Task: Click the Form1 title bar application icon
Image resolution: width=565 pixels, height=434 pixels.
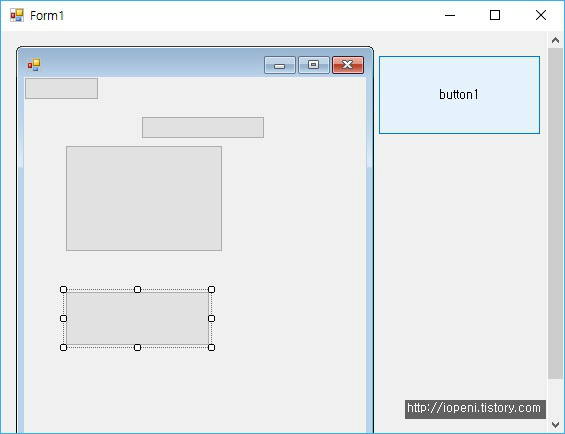Action: click(17, 15)
